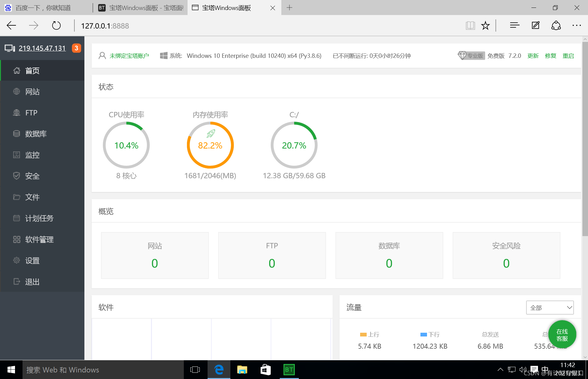Screen dimensions: 588x379
Task: Open Task View from the taskbar
Action: 195,370
